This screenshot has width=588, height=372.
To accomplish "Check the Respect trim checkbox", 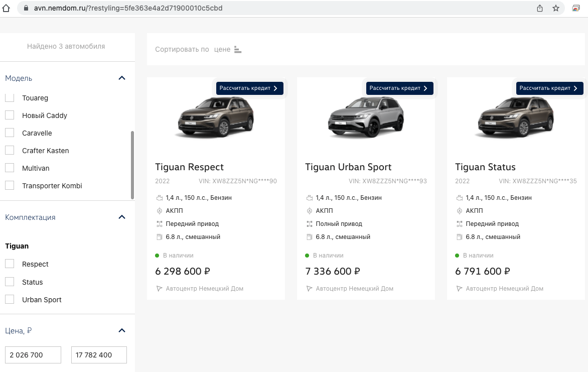I will pos(10,264).
